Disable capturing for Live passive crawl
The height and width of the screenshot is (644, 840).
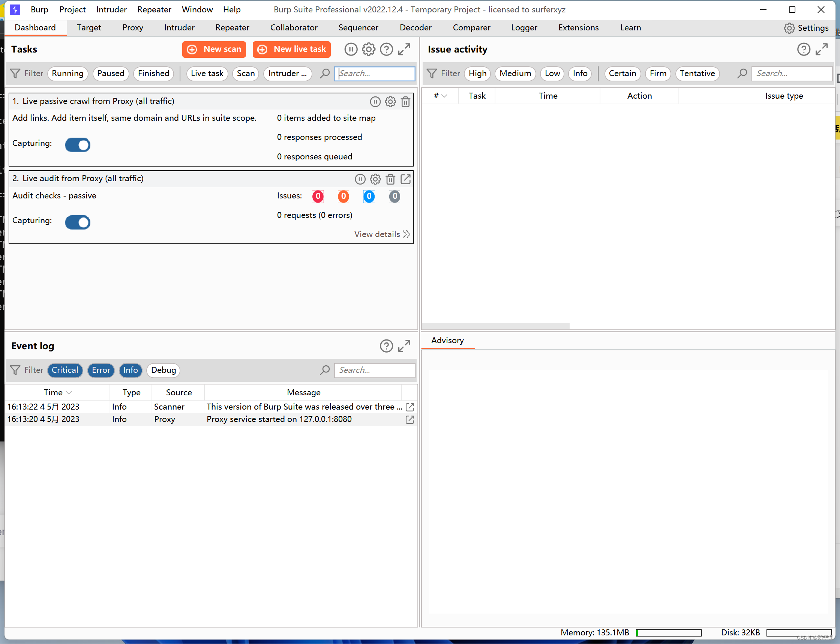(77, 145)
